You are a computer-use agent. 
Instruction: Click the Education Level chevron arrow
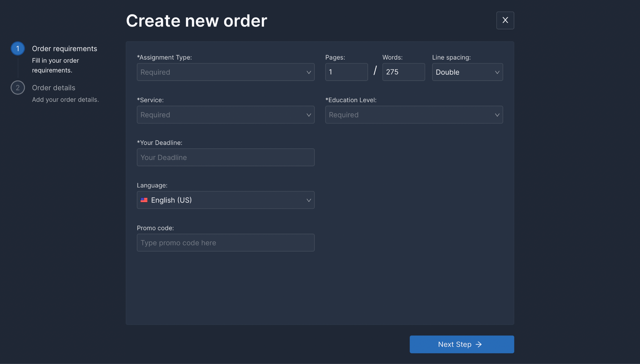coord(497,115)
